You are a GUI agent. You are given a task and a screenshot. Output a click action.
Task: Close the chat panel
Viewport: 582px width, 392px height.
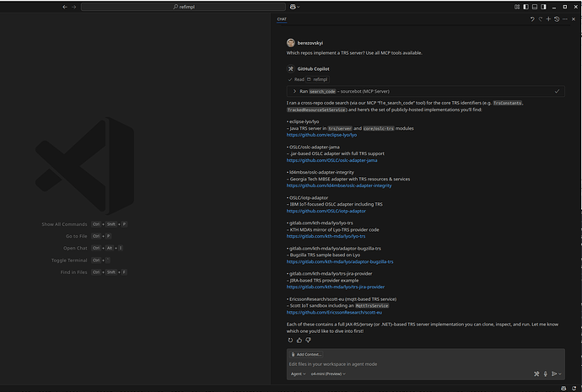[574, 19]
